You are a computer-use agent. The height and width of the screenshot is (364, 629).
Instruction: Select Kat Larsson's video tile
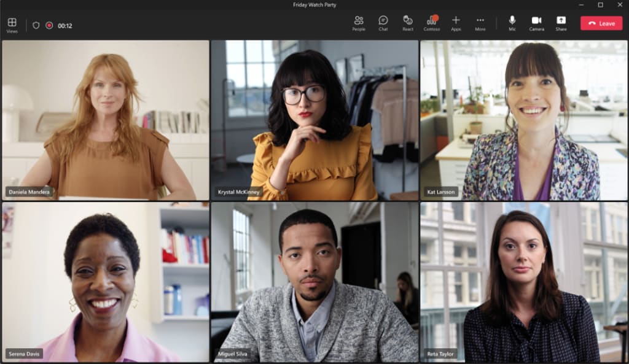524,120
